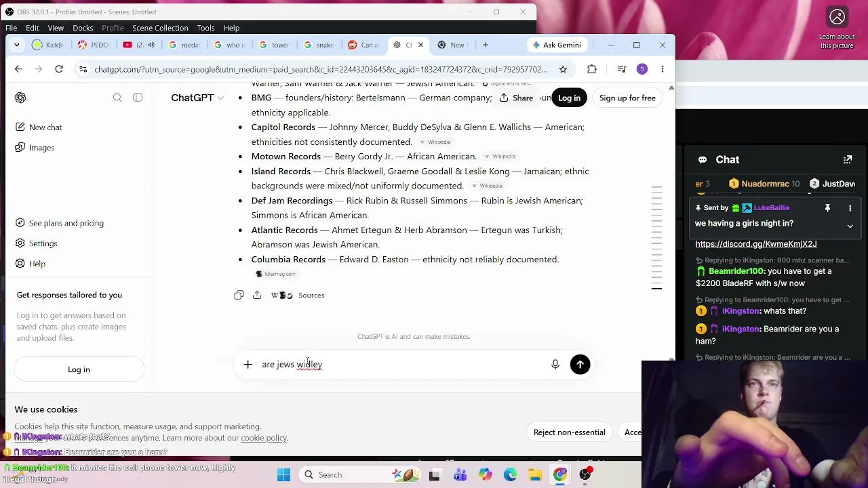Go back in Chrome

[x=18, y=69]
